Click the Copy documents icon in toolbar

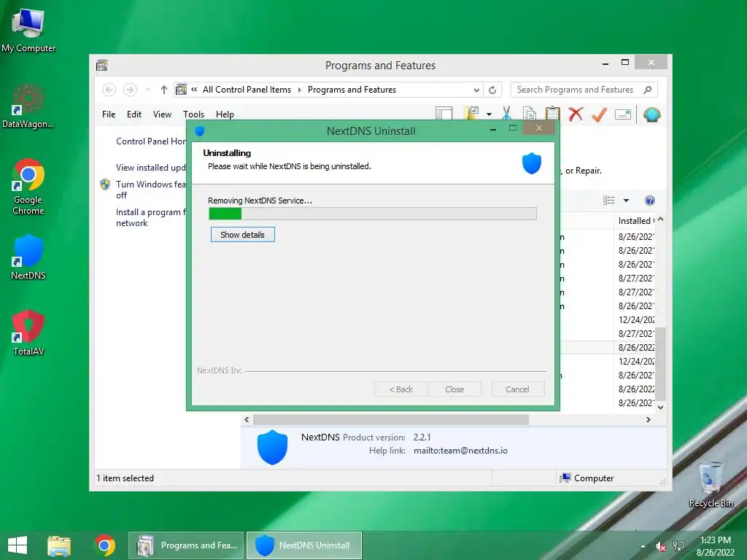[530, 114]
